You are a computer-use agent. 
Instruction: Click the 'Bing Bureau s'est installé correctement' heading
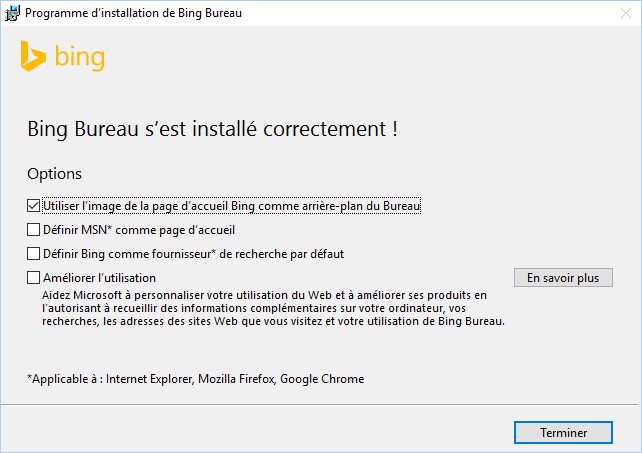pos(217,130)
